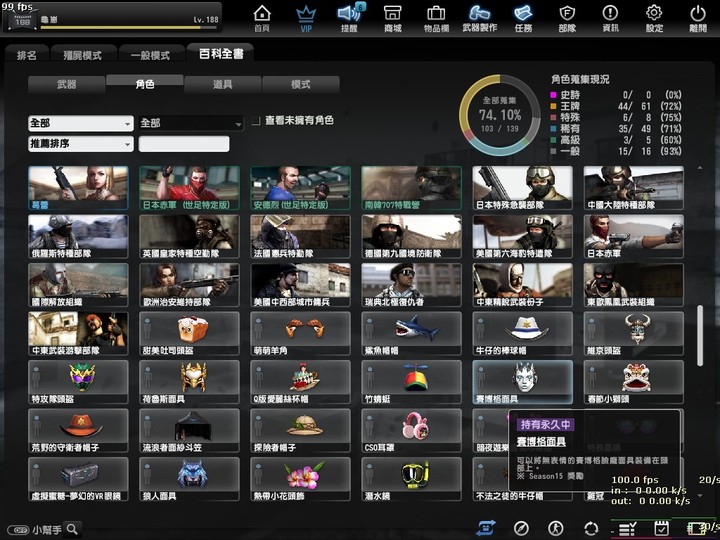Select the 武器 weapons sub-tab

67,84
